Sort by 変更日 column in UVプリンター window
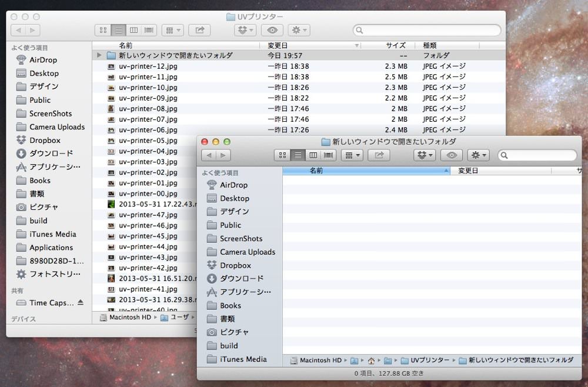Screen dimensions: 588x387 click(x=310, y=45)
